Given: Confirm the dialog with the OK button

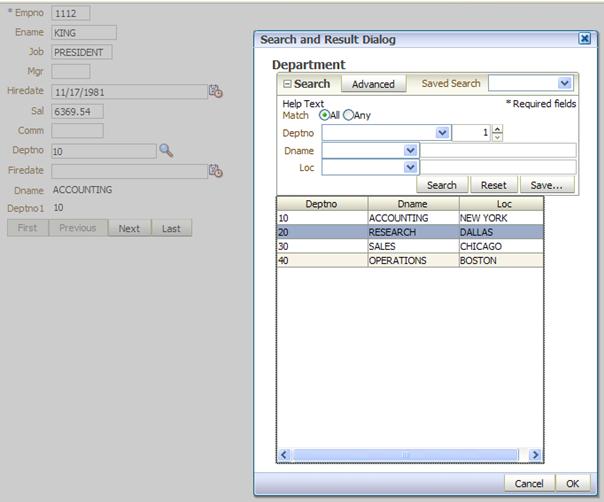Looking at the screenshot, I should pyautogui.click(x=572, y=483).
